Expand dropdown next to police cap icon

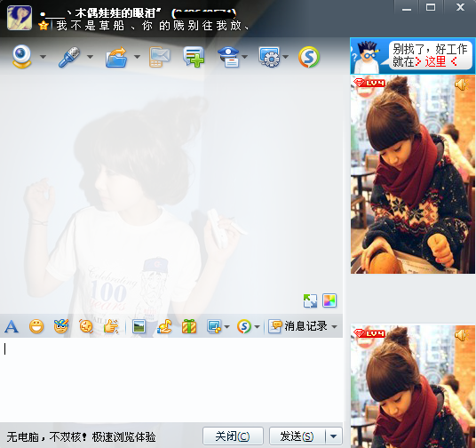[x=245, y=57]
